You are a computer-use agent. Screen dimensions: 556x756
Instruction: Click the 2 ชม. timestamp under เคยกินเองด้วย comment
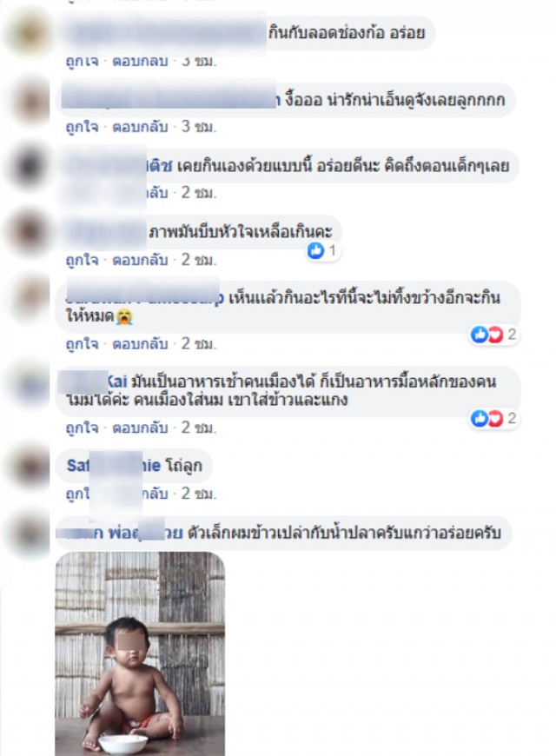pyautogui.click(x=199, y=193)
